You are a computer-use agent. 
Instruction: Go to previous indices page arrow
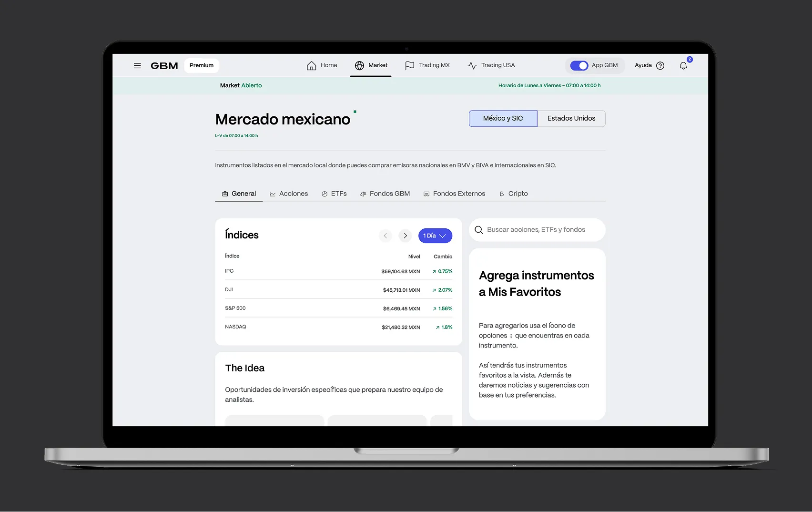click(385, 236)
